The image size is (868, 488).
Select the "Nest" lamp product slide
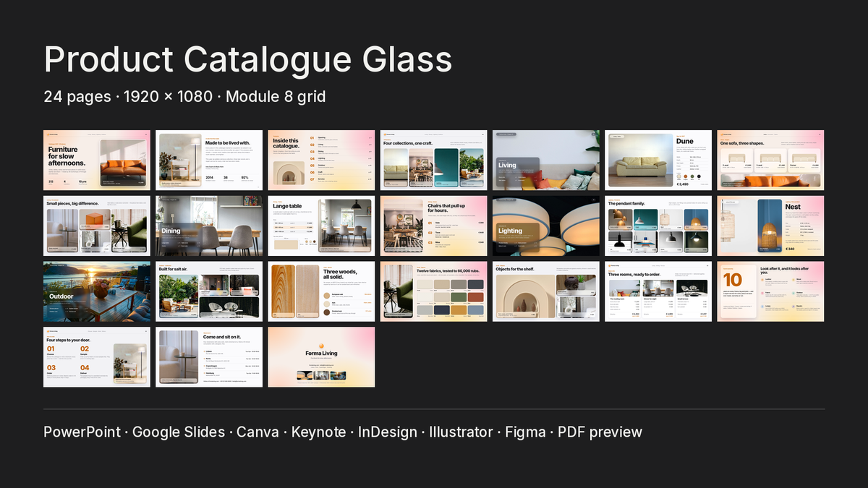pos(770,226)
